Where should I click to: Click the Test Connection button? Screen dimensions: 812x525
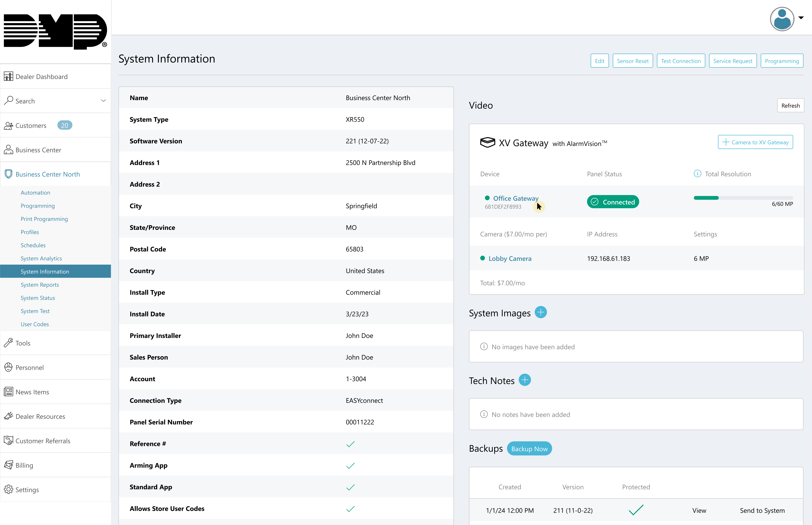pyautogui.click(x=681, y=60)
